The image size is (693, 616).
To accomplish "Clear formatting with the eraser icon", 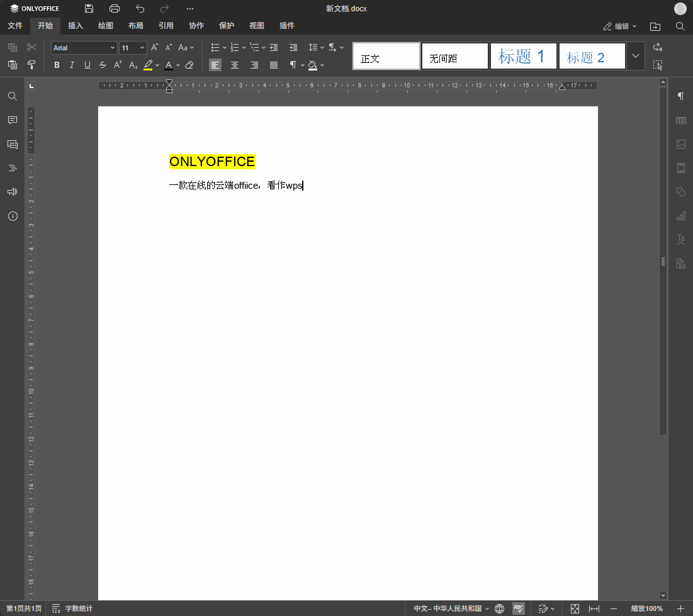I will [x=189, y=65].
